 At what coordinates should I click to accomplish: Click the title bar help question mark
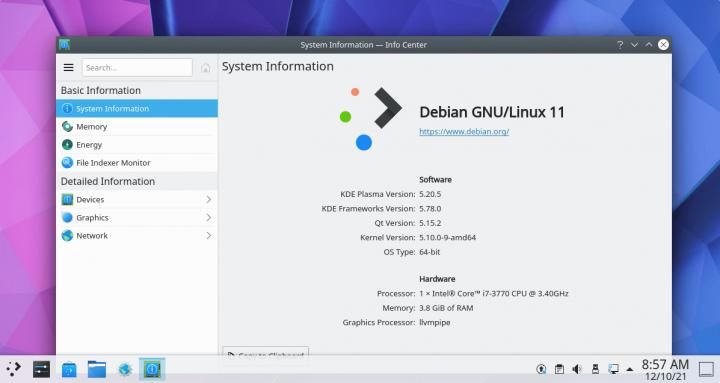[620, 45]
